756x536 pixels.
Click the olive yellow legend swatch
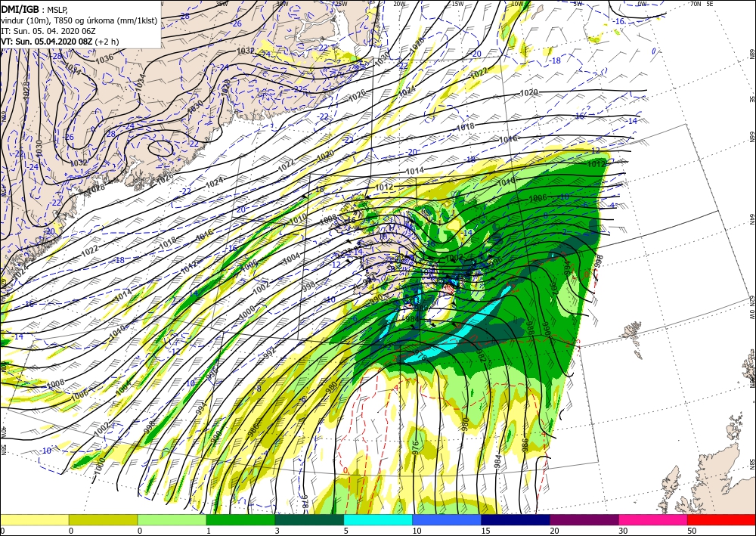(x=103, y=519)
